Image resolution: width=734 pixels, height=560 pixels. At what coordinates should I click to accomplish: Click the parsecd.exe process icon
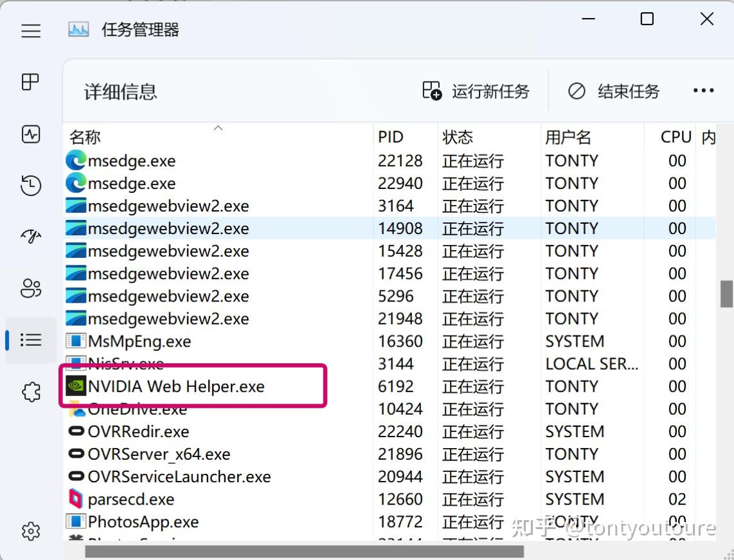pyautogui.click(x=76, y=499)
